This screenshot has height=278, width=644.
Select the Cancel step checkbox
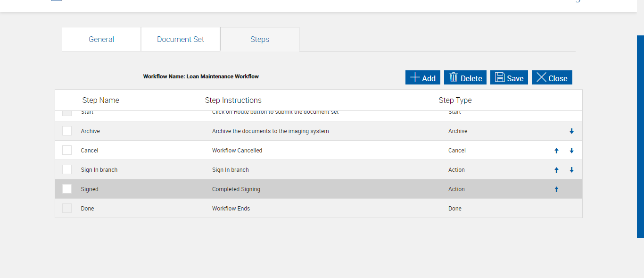click(x=67, y=150)
